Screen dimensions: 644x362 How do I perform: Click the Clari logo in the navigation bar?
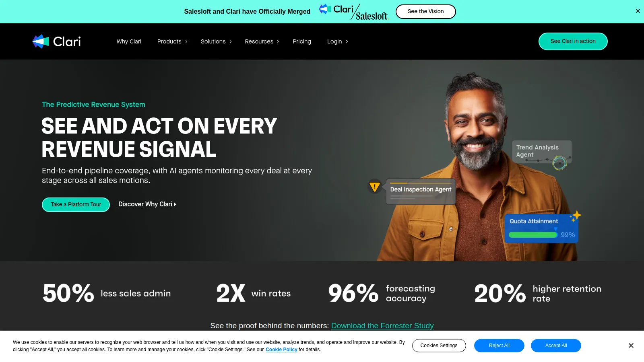[57, 41]
